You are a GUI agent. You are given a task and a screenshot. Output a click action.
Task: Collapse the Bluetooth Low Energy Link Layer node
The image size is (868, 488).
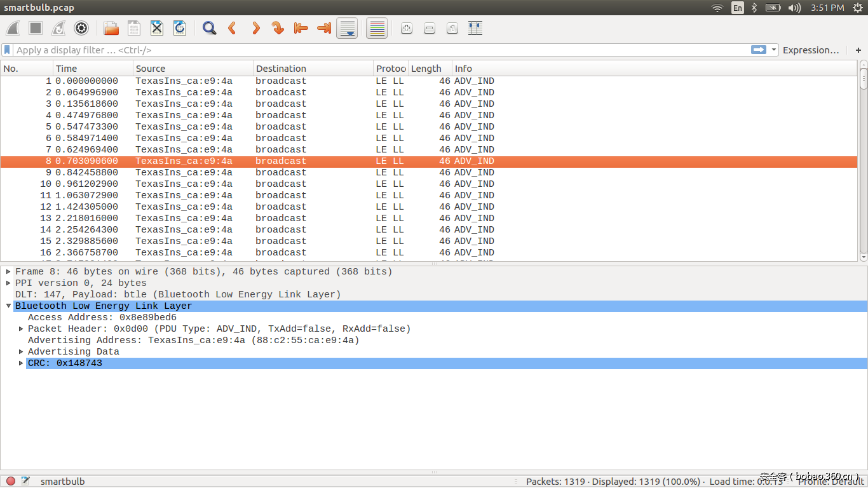[8, 306]
